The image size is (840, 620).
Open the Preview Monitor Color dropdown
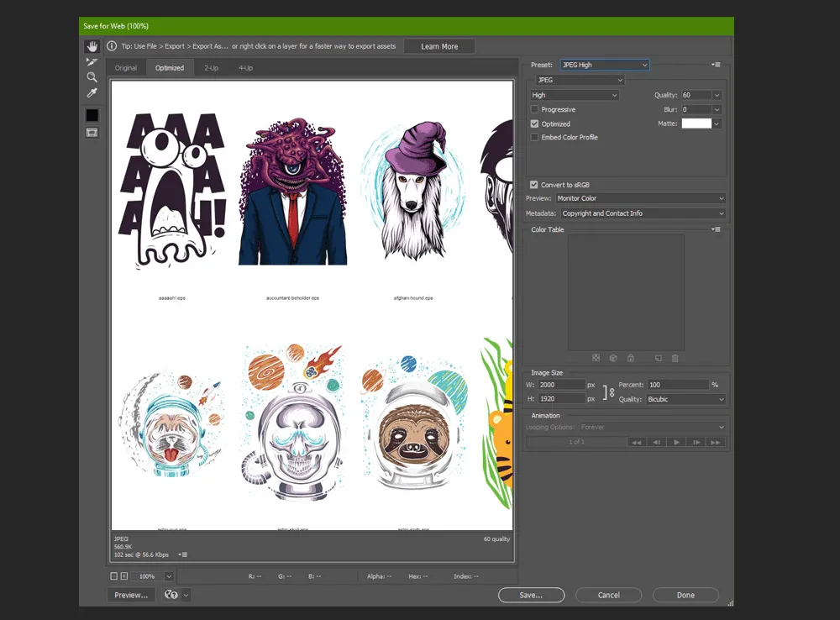click(x=641, y=198)
